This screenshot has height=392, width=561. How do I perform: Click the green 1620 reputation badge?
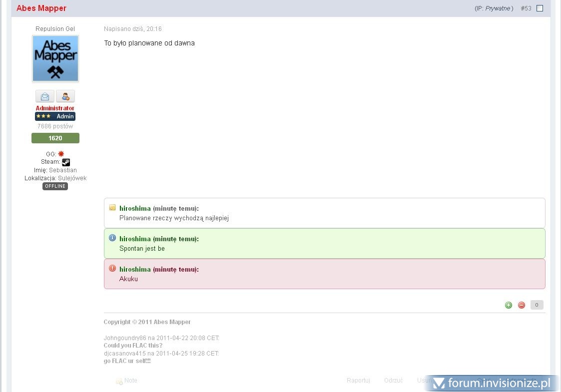[55, 138]
